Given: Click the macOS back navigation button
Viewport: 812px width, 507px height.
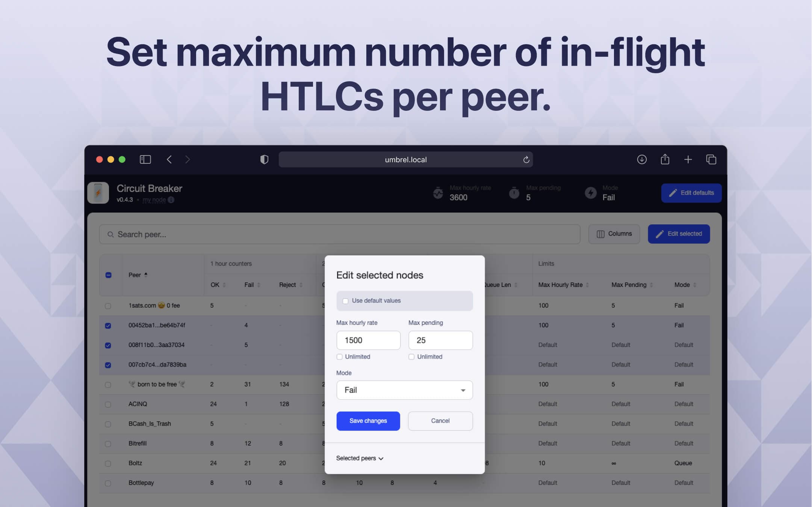Looking at the screenshot, I should (x=169, y=159).
